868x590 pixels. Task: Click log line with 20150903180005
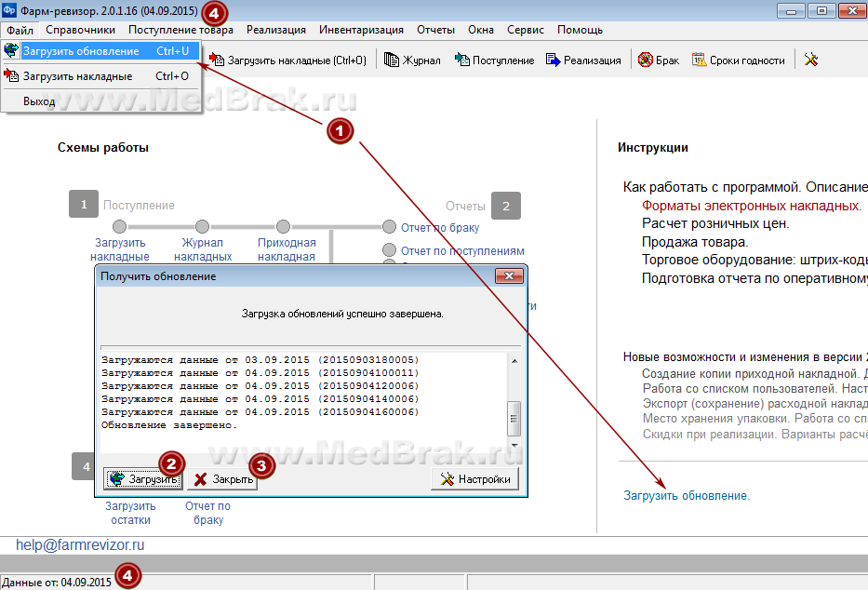click(x=260, y=360)
